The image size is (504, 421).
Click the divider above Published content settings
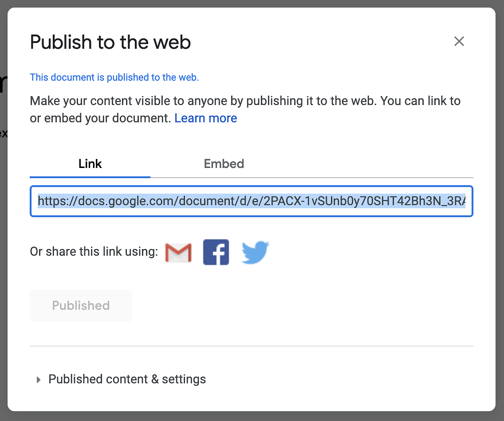click(x=252, y=346)
